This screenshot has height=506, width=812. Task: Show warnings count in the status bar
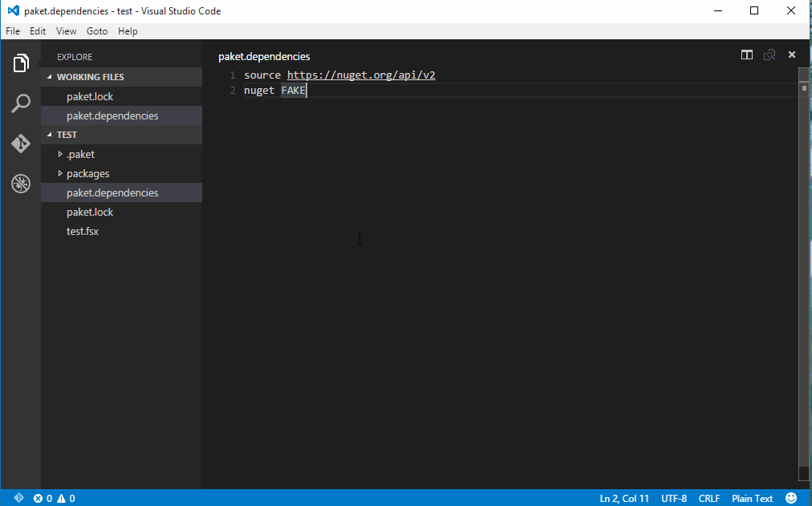[66, 498]
